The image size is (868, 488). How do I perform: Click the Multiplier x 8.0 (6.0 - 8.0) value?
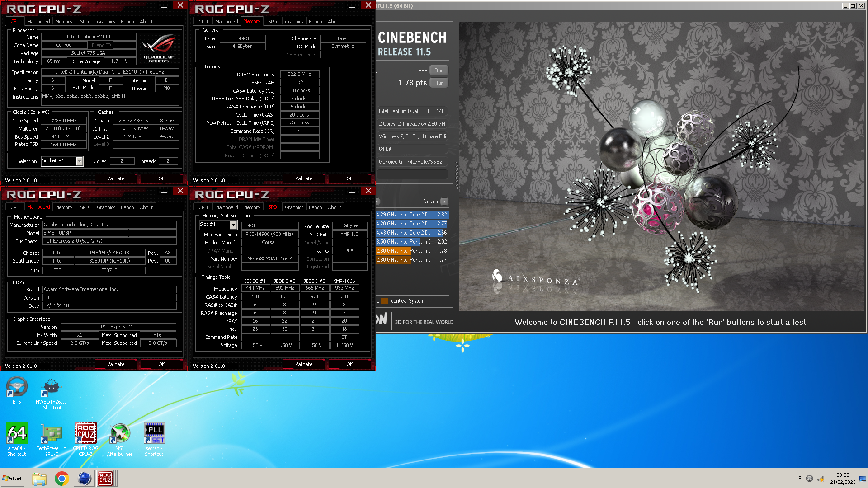pos(63,129)
